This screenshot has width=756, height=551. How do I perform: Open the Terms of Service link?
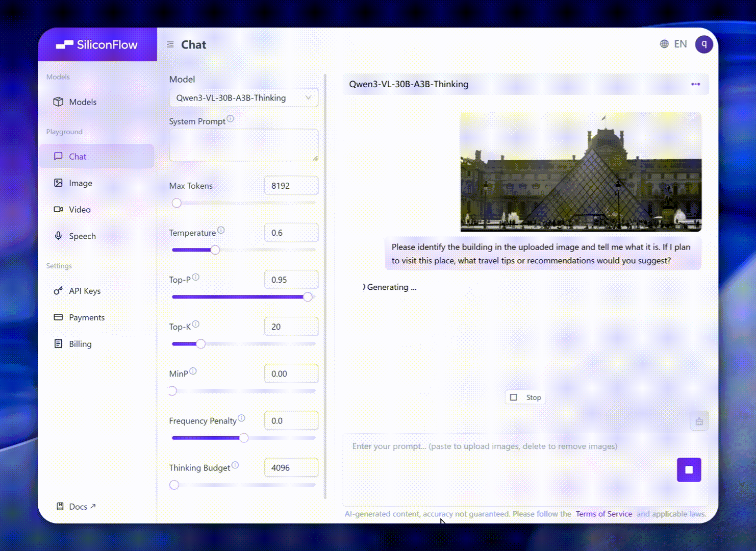click(x=604, y=514)
